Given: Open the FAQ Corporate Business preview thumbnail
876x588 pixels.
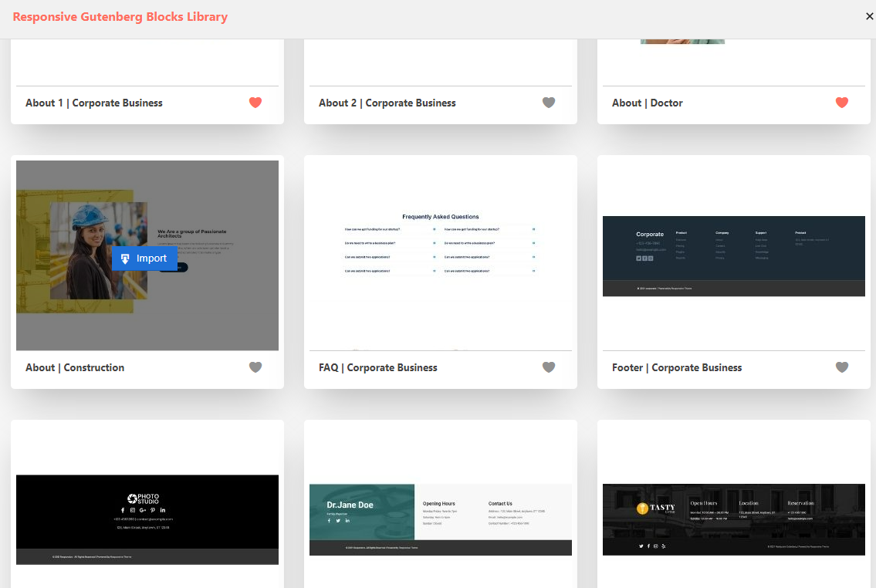Looking at the screenshot, I should 440,255.
